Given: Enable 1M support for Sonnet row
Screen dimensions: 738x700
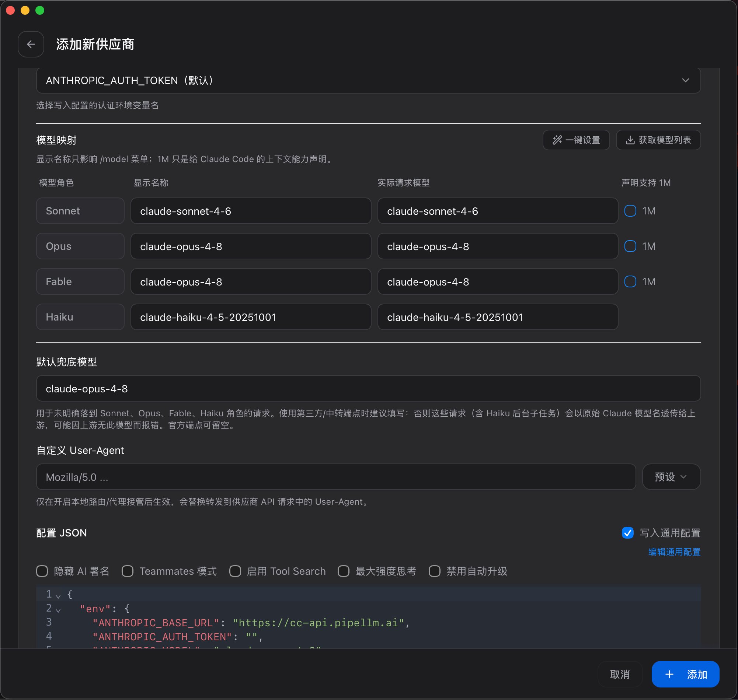Looking at the screenshot, I should click(x=630, y=211).
